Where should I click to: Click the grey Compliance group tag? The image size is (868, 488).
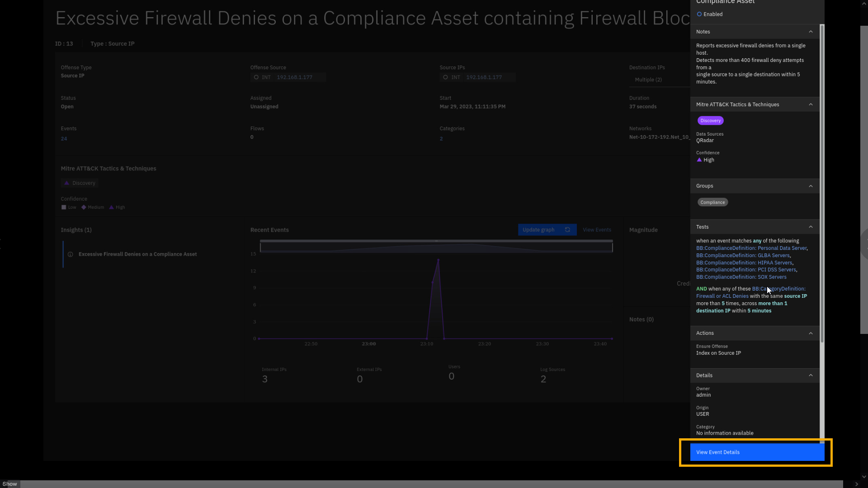pyautogui.click(x=712, y=202)
